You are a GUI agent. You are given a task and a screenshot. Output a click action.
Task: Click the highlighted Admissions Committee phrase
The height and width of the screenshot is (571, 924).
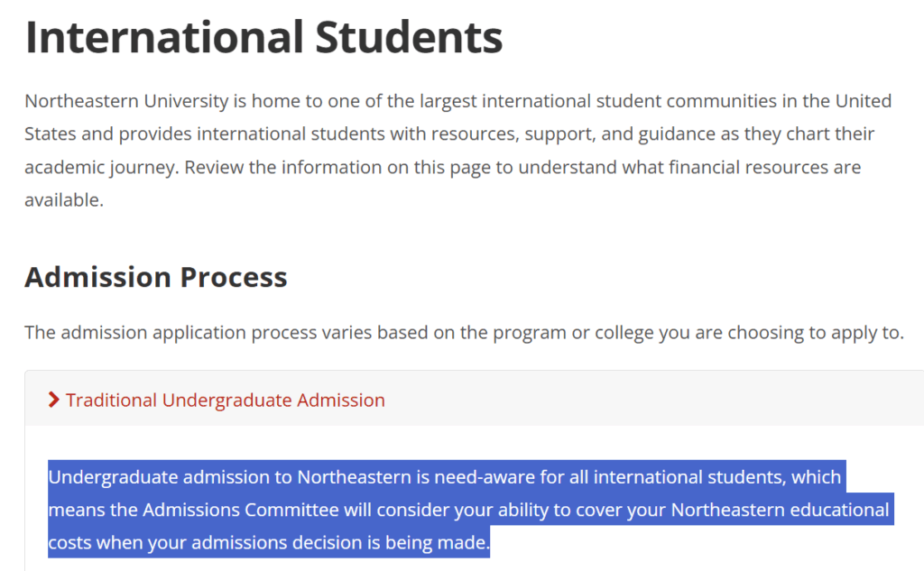click(241, 511)
